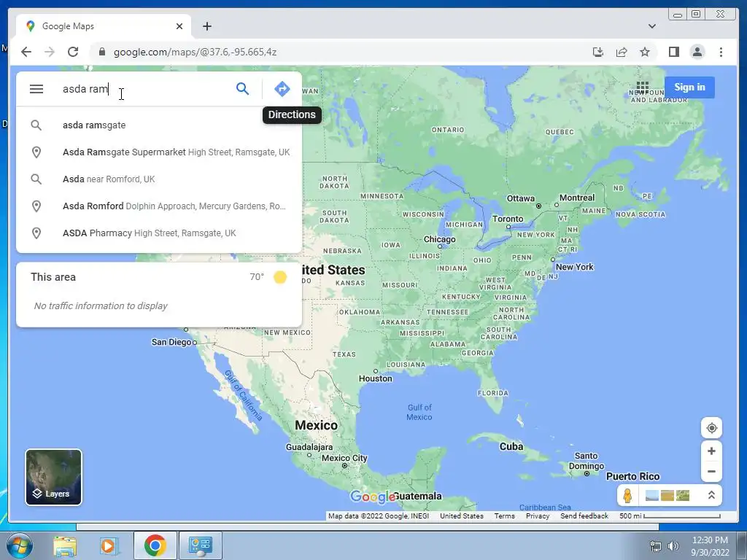This screenshot has height=560, width=747.
Task: Zoom out with the minus button
Action: pyautogui.click(x=711, y=472)
